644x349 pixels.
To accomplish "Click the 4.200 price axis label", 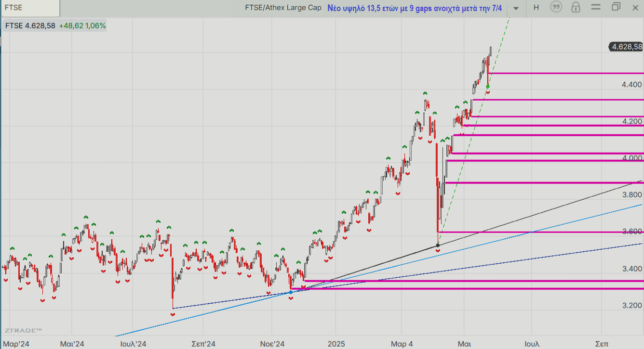I will pos(631,121).
